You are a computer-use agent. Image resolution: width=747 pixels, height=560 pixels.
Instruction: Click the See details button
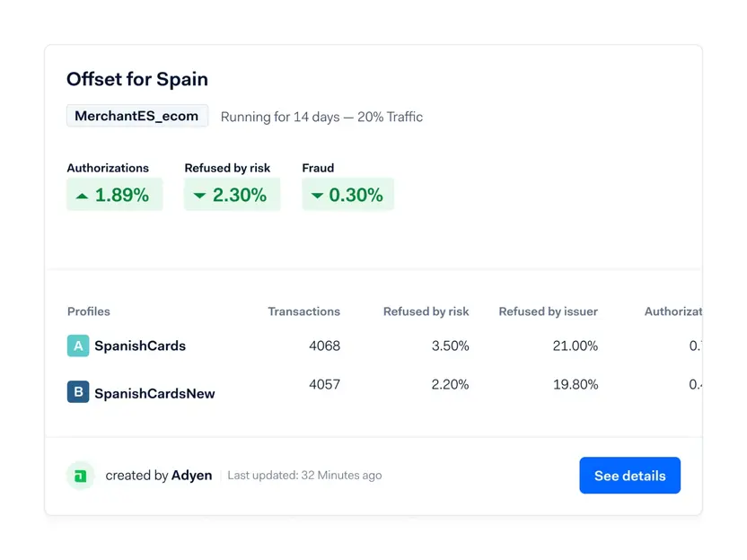point(629,476)
